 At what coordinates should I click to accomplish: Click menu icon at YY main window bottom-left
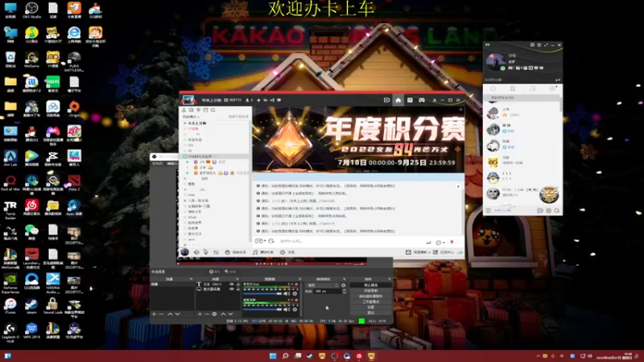click(x=488, y=211)
